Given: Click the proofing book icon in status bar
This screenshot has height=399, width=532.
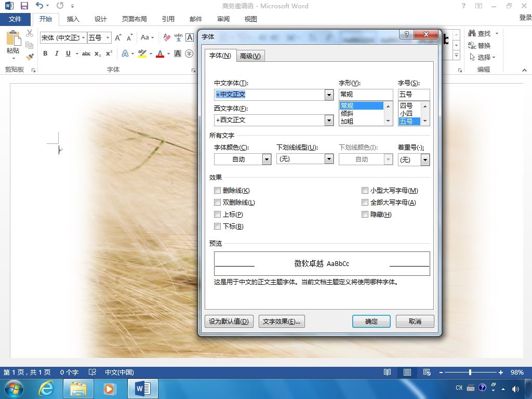Looking at the screenshot, I should pyautogui.click(x=92, y=372).
